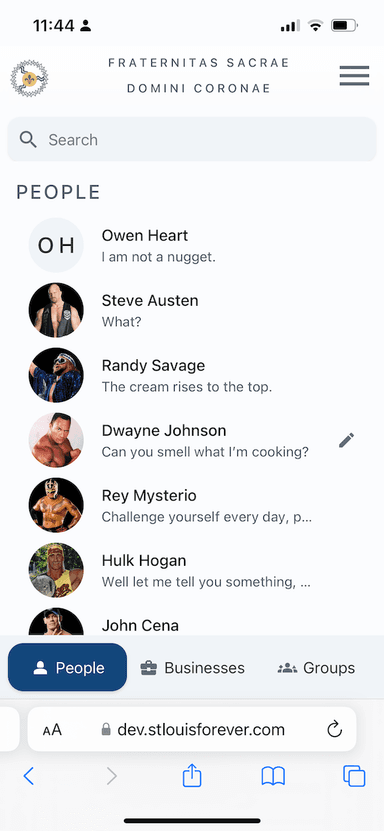384x831 pixels.
Task: Click the search magnifier icon
Action: (x=28, y=139)
